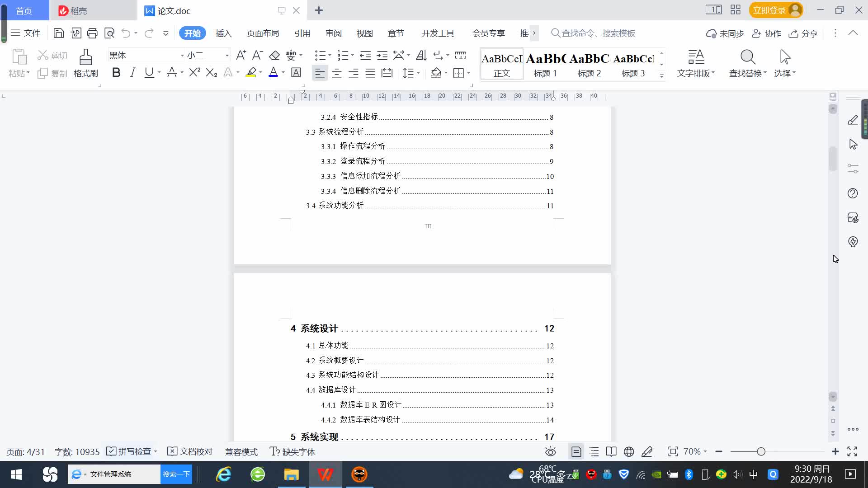The image size is (868, 488).
Task: Expand the font size dropdown showing 小二
Action: point(227,56)
